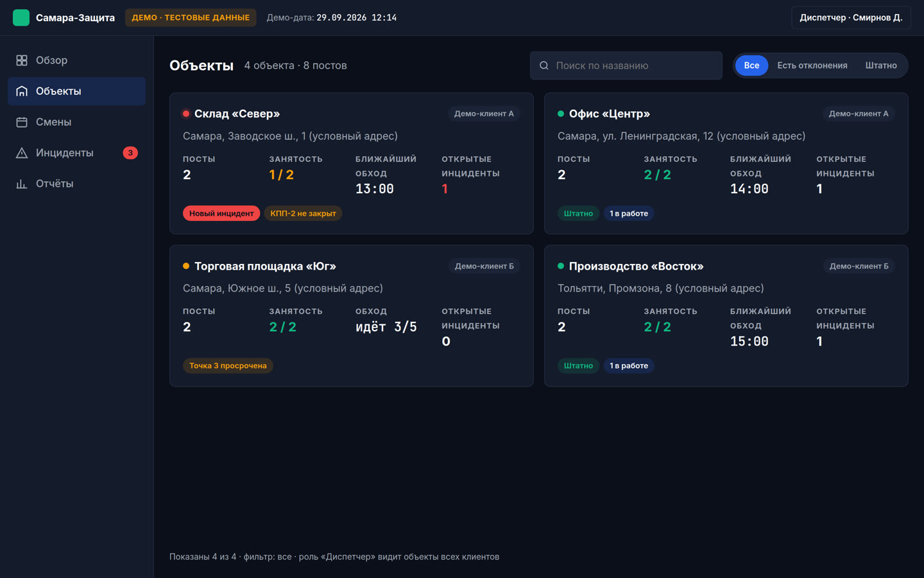Image resolution: width=924 pixels, height=578 pixels.
Task: Click the 13:00 ближайший обход time
Action: (x=375, y=189)
